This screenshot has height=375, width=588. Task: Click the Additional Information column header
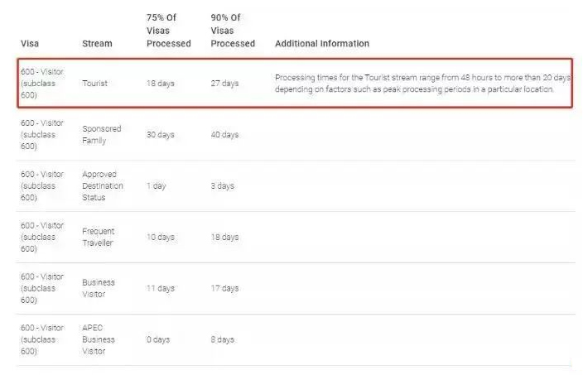tap(322, 44)
